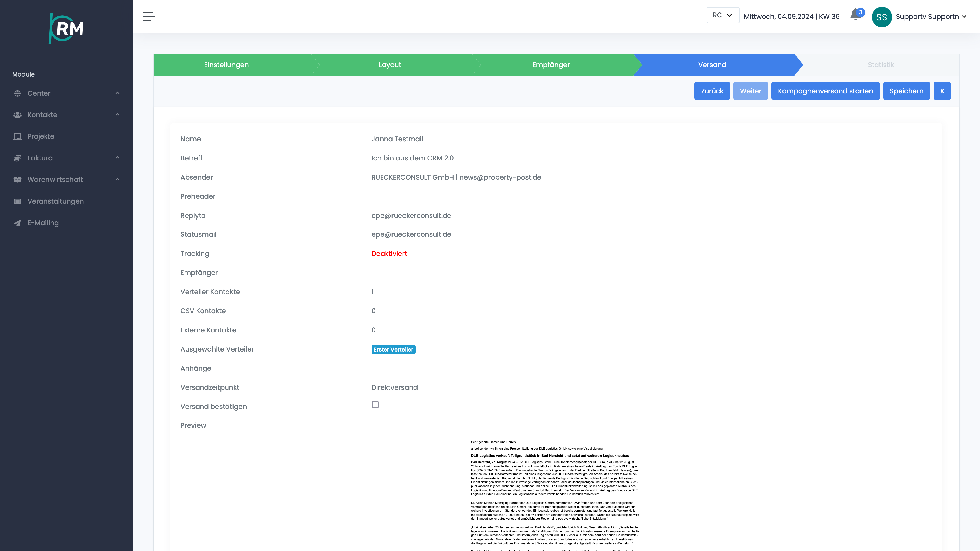This screenshot has height=551, width=980.
Task: Click the red Deaktiviert tracking status
Action: click(x=389, y=254)
